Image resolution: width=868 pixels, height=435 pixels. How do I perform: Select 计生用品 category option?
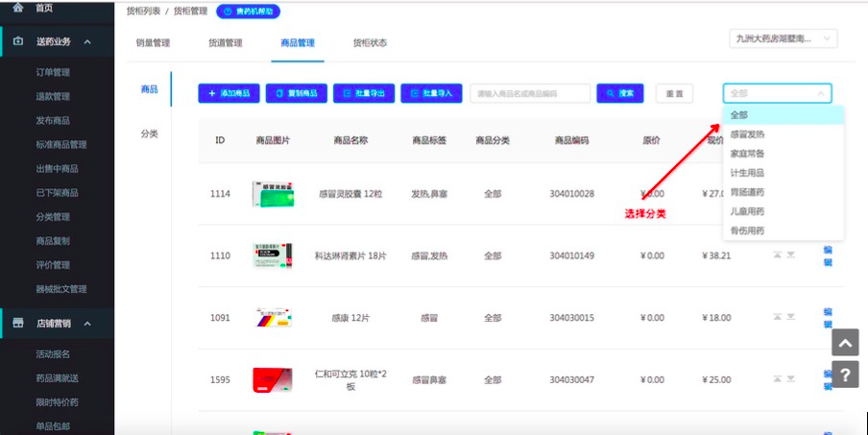pyautogui.click(x=784, y=173)
